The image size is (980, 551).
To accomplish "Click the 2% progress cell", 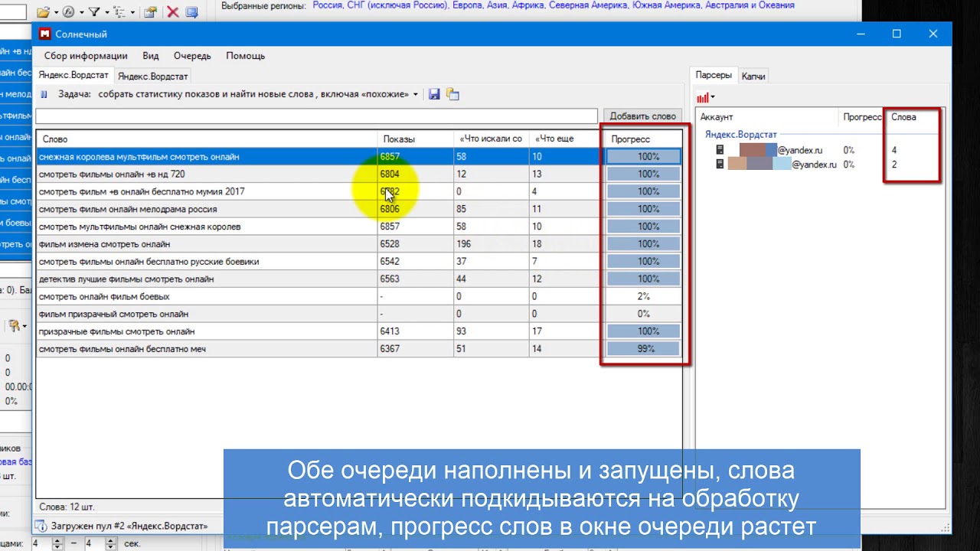I will pos(643,296).
